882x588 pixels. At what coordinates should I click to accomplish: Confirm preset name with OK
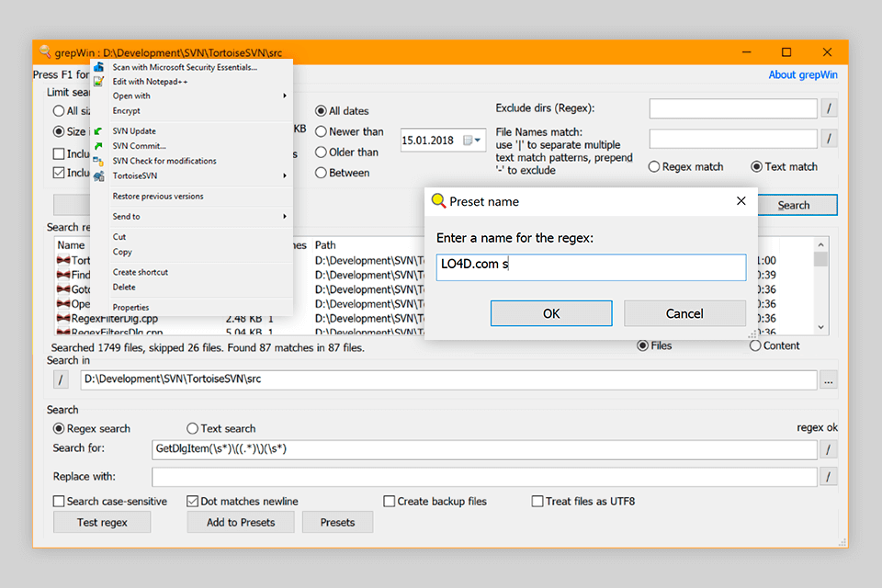point(551,313)
